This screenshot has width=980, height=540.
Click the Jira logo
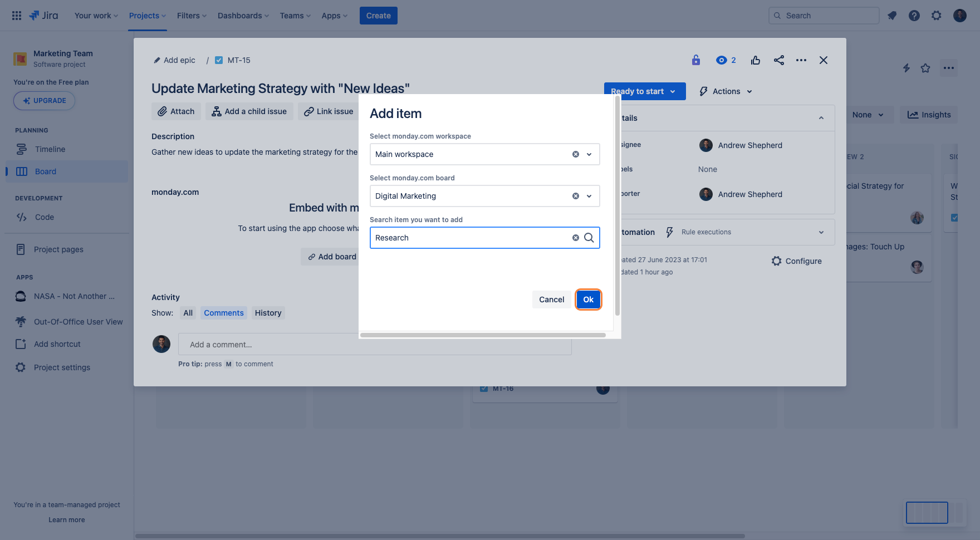(x=43, y=16)
